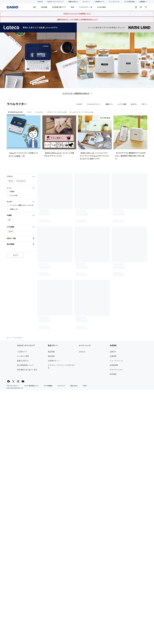Open the 電子楽器 main menu item

tap(44, 7)
